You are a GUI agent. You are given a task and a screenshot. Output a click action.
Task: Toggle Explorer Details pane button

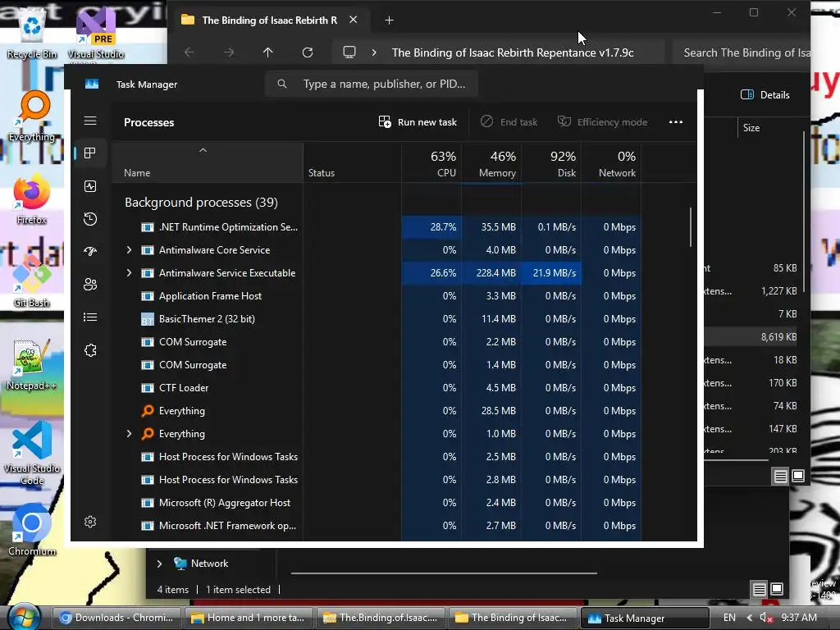click(765, 94)
